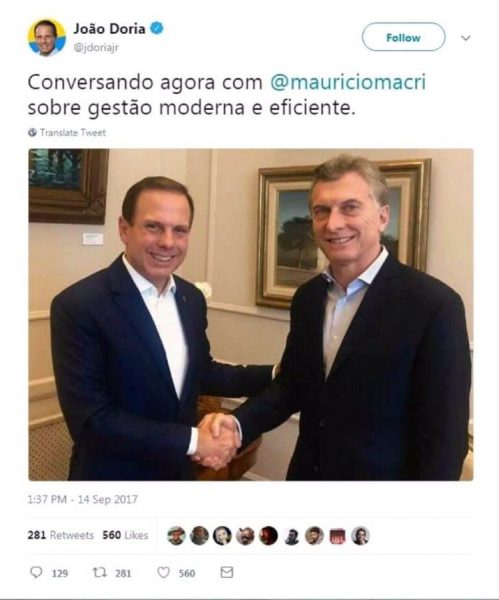
Task: Click the blue verified badge
Action: [x=157, y=28]
